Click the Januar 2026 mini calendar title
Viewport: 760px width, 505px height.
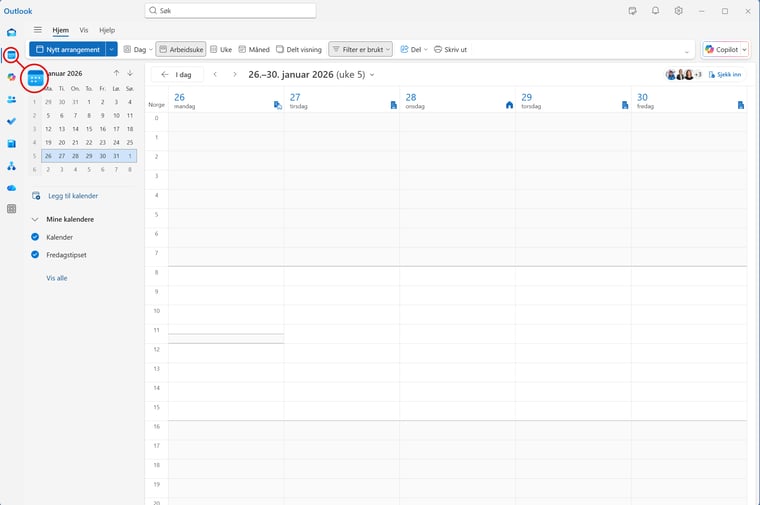(65, 74)
